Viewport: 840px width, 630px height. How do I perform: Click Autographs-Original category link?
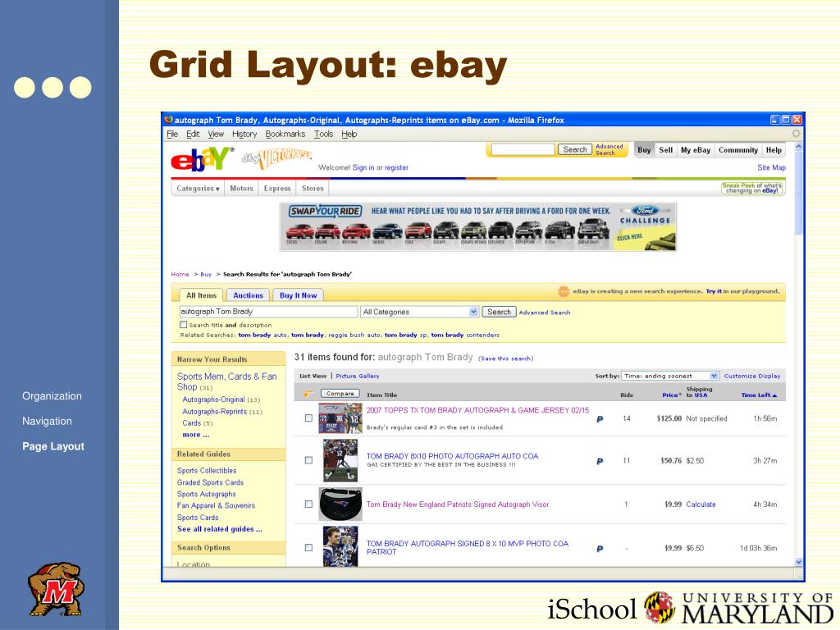(x=213, y=399)
